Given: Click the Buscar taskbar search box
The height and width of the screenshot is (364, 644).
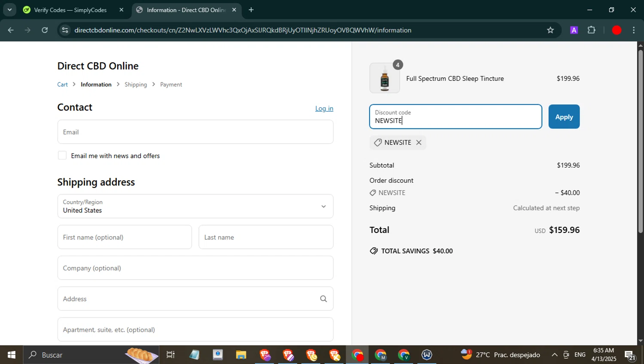Looking at the screenshot, I should [x=91, y=355].
